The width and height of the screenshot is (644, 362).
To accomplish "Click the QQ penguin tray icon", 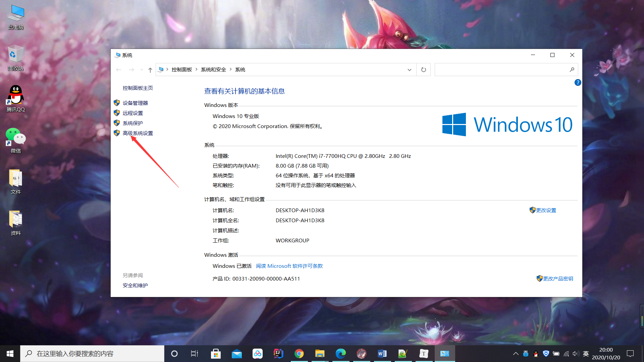I will click(x=536, y=354).
